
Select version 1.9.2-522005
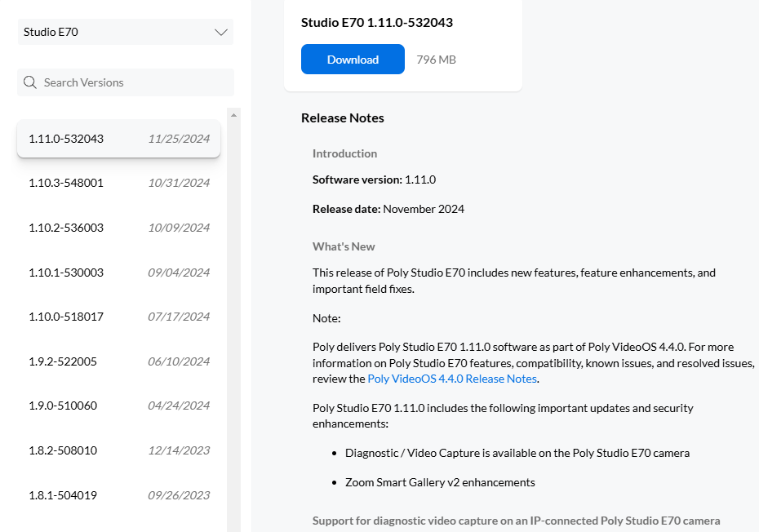[118, 361]
